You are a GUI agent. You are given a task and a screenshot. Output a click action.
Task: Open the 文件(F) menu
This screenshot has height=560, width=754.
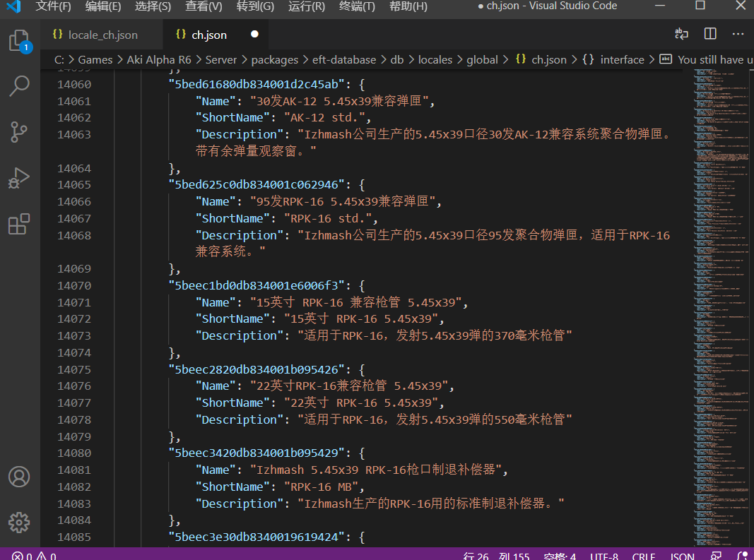[54, 6]
